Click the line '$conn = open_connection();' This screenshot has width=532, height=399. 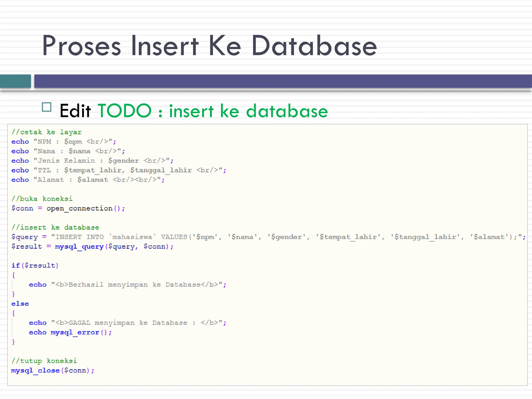68,209
